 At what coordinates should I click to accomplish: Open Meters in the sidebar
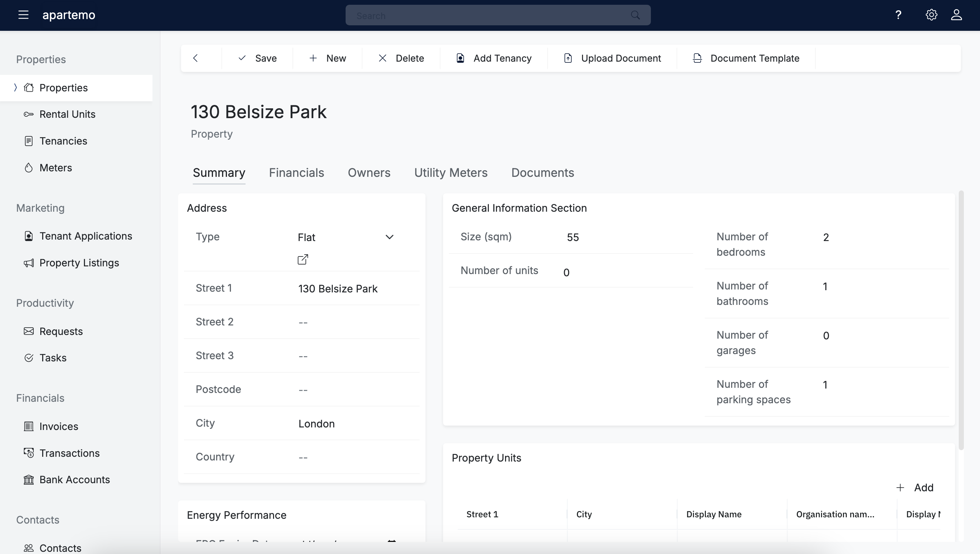[56, 168]
